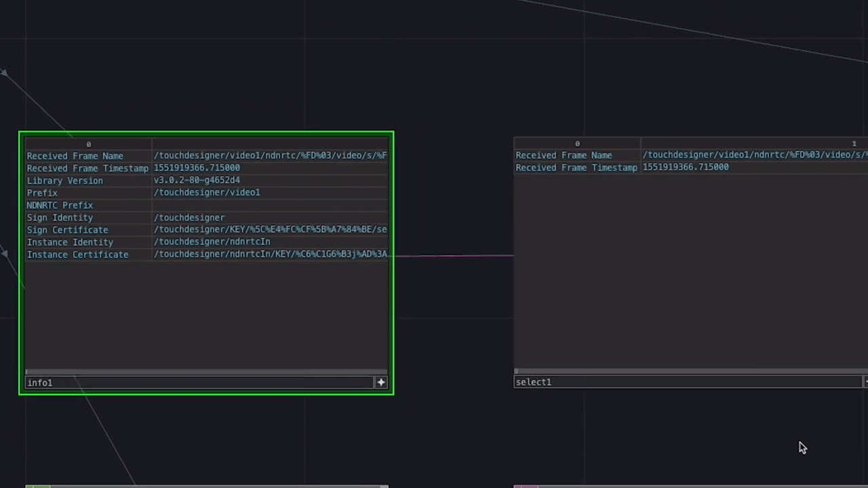Viewport: 868px width, 488px height.
Task: Click column 1 header in select1 table
Action: tap(854, 143)
